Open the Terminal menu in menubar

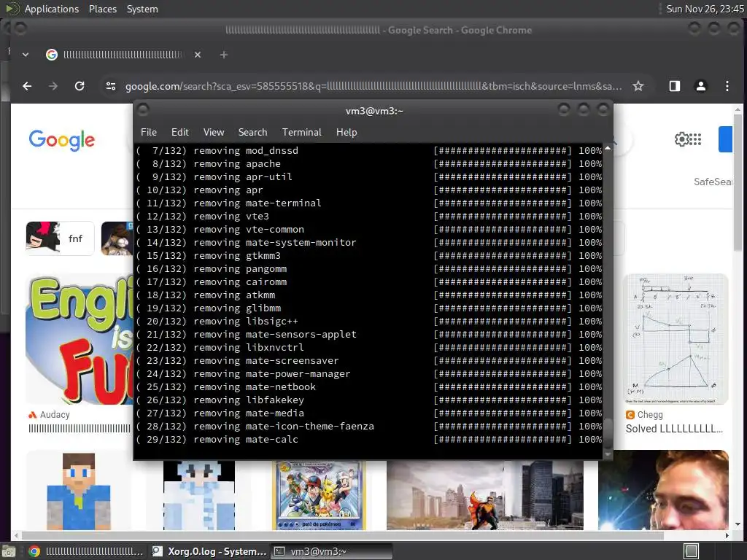click(301, 133)
